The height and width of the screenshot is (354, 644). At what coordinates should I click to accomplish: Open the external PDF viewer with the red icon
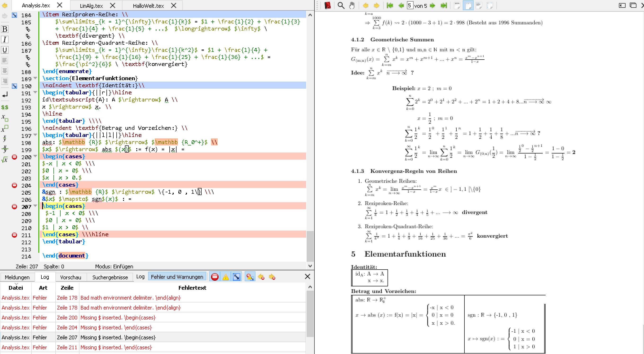click(x=327, y=5)
